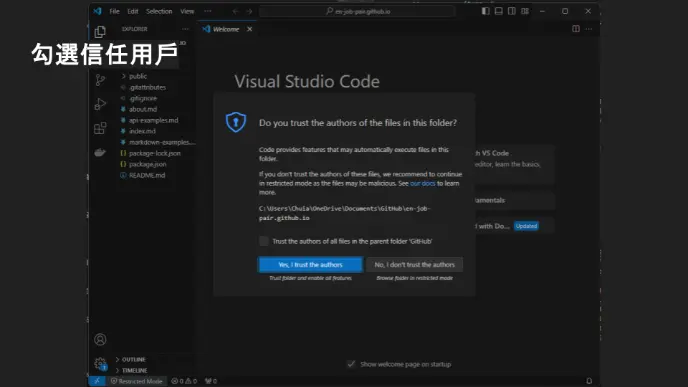Viewport: 688px width, 387px height.
Task: Open the View menu
Action: point(187,11)
